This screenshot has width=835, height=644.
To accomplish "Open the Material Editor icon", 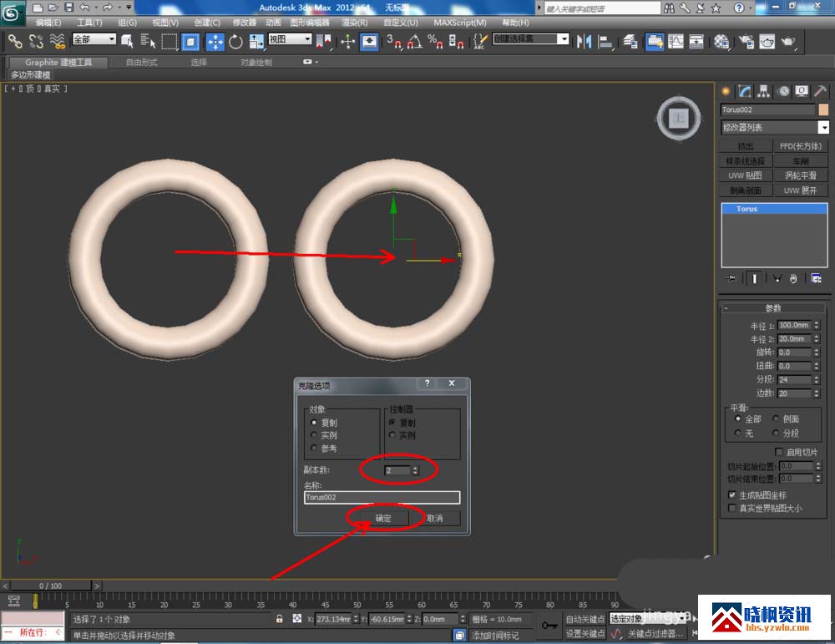I will [721, 41].
